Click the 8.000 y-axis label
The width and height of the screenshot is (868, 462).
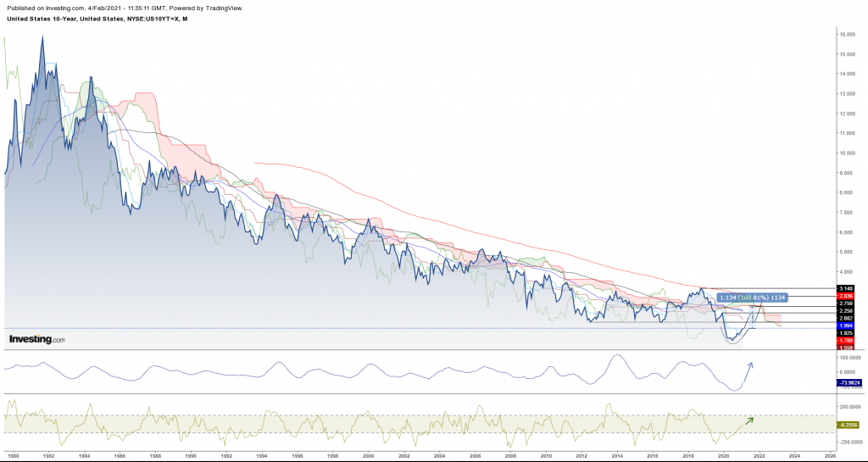[x=846, y=192]
